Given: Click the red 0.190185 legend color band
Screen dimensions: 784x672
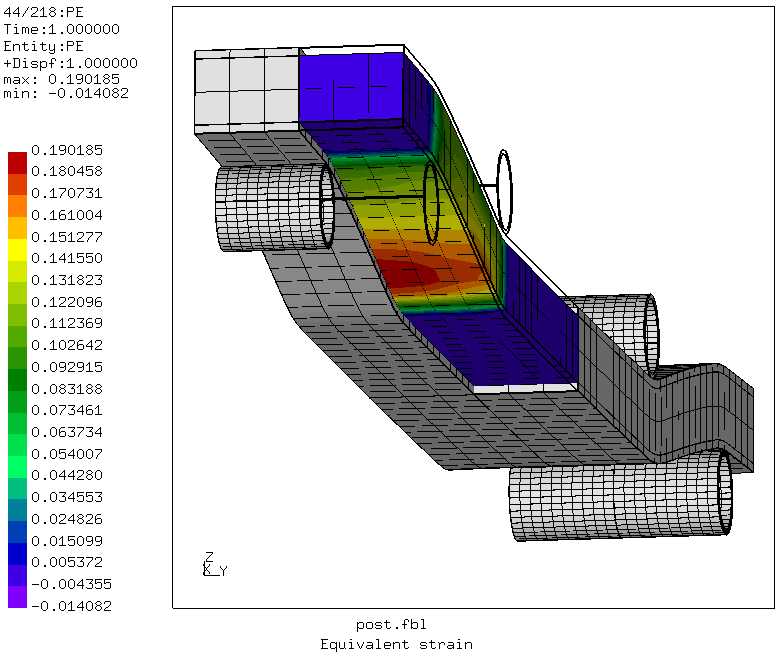Looking at the screenshot, I should [x=17, y=162].
